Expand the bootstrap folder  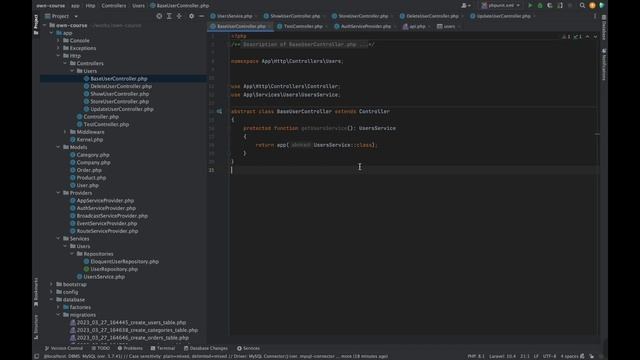(51, 284)
